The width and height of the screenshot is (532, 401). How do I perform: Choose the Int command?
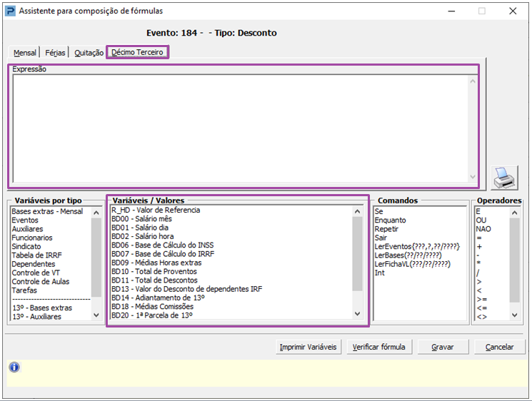pos(380,273)
